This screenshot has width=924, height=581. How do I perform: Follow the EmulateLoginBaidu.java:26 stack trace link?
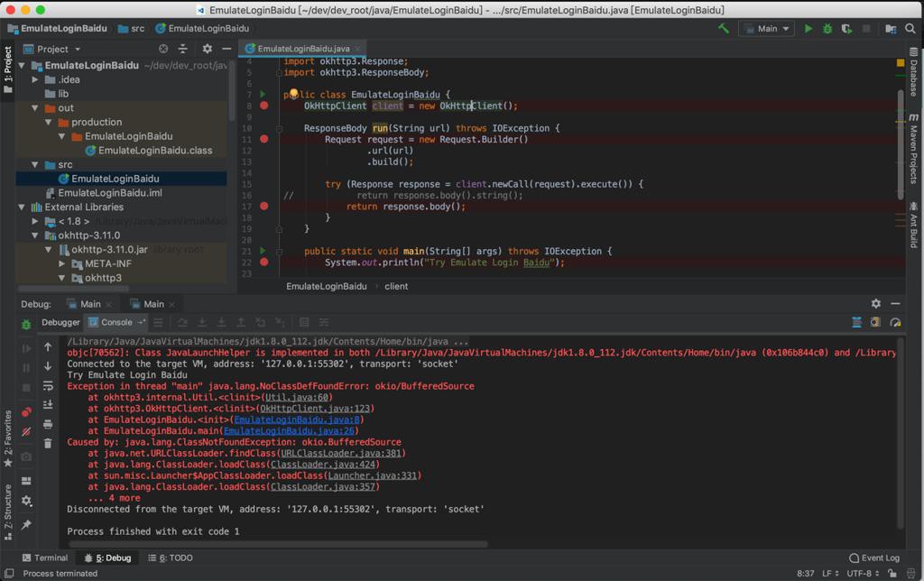point(289,431)
